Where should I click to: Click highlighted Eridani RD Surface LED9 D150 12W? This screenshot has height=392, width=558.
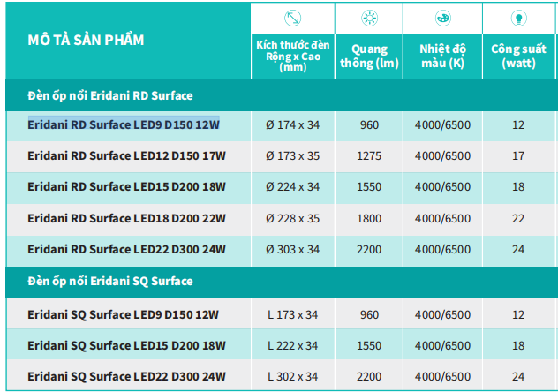point(124,124)
